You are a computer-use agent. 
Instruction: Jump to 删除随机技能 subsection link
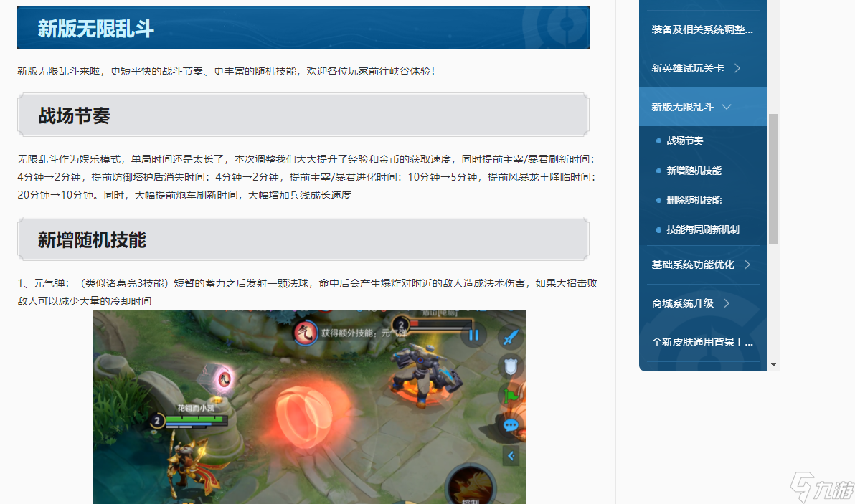[694, 200]
